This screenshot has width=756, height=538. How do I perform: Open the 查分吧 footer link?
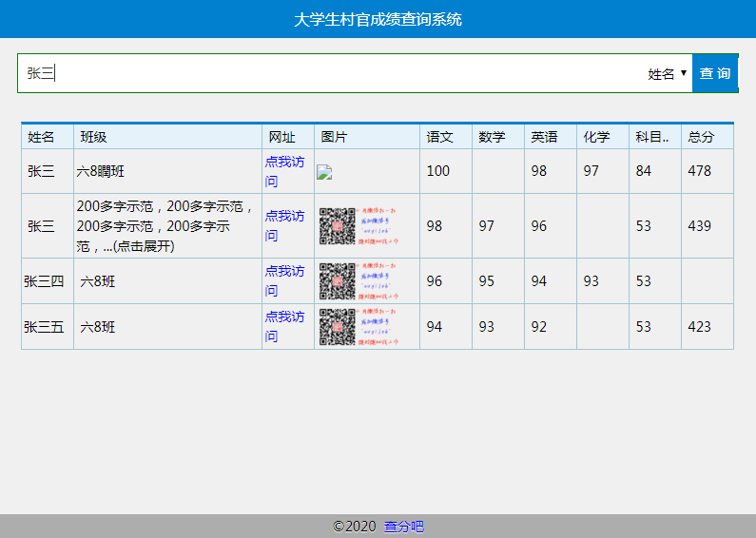403,527
